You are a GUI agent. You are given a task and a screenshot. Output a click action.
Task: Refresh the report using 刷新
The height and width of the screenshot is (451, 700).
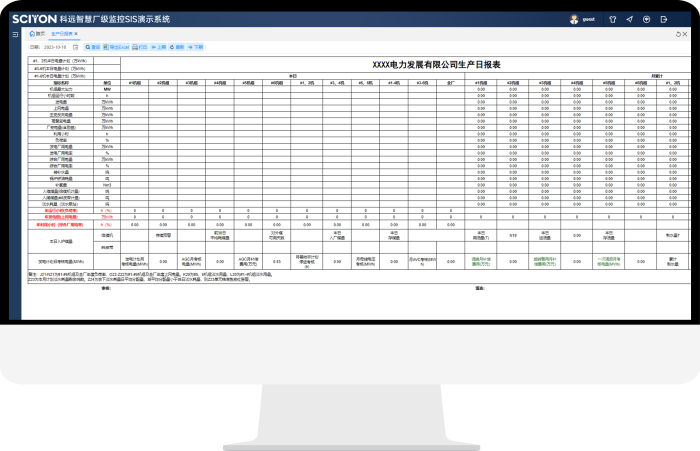[177, 47]
